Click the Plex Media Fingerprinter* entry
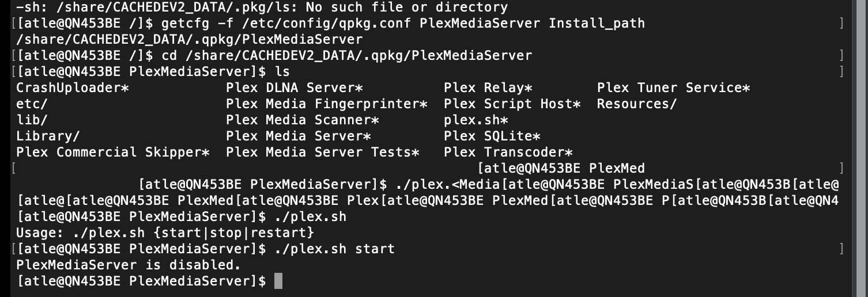This screenshot has height=297, width=868. pos(327,104)
